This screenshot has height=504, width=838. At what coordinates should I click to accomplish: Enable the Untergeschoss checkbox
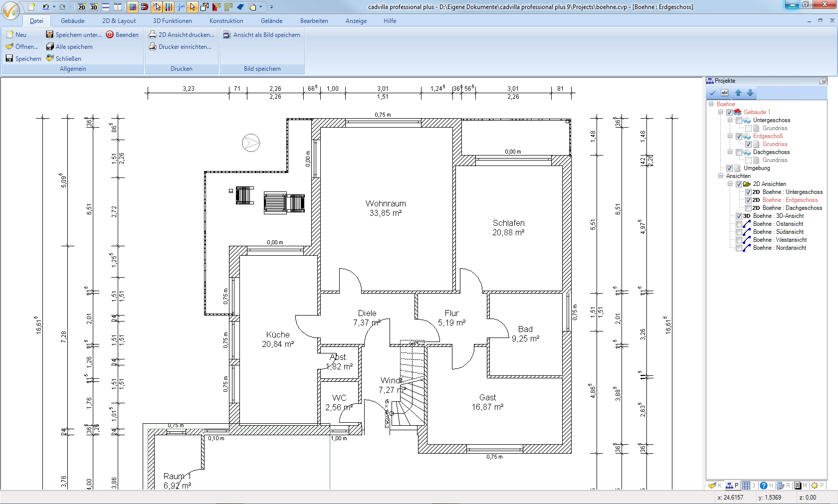click(739, 120)
